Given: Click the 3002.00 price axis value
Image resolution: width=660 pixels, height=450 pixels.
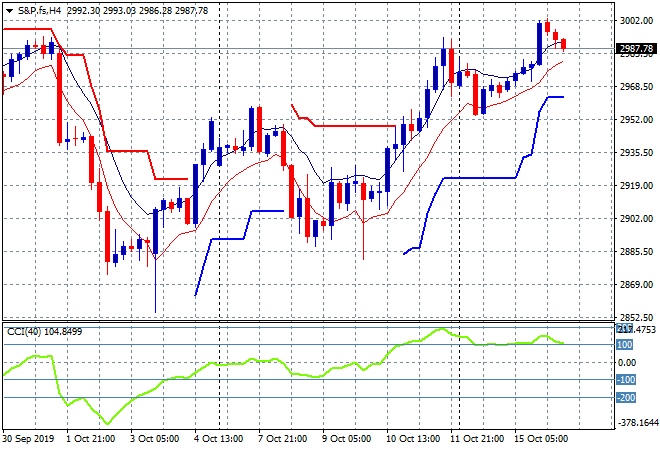Looking at the screenshot, I should [x=636, y=21].
